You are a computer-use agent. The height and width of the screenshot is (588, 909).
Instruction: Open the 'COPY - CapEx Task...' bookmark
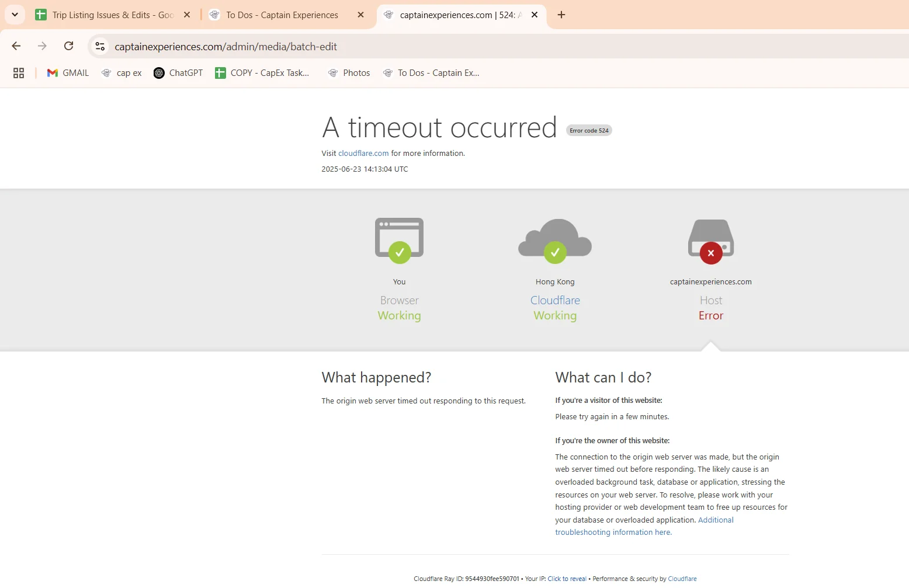point(262,73)
